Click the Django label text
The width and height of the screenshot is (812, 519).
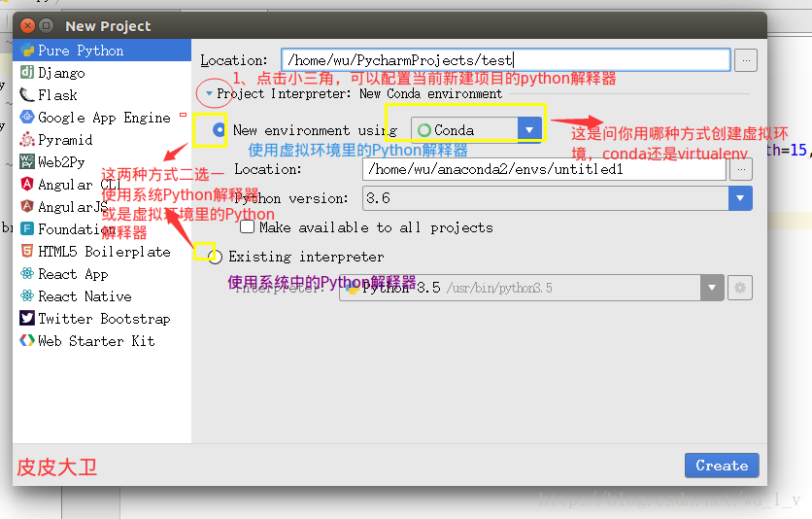(x=61, y=73)
